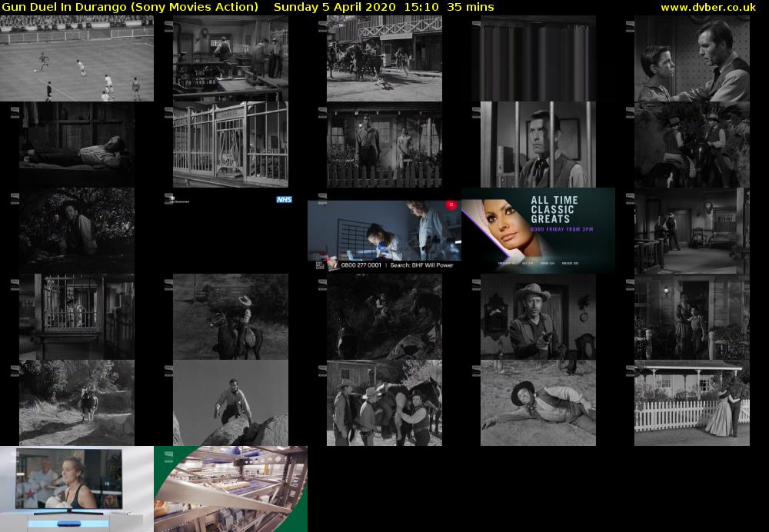Open the football match thumbnail
This screenshot has height=532, width=769.
click(76, 58)
